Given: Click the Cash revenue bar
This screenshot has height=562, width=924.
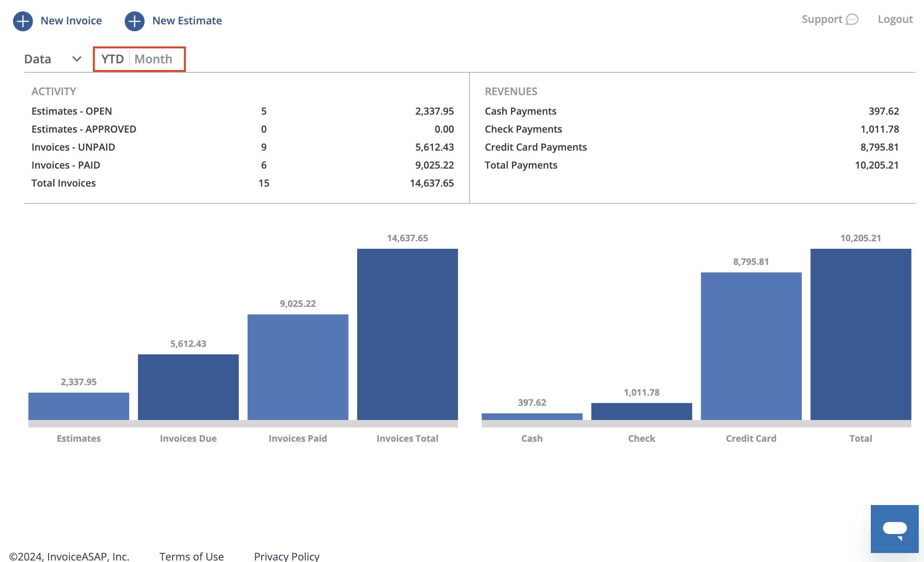Looking at the screenshot, I should click(532, 417).
